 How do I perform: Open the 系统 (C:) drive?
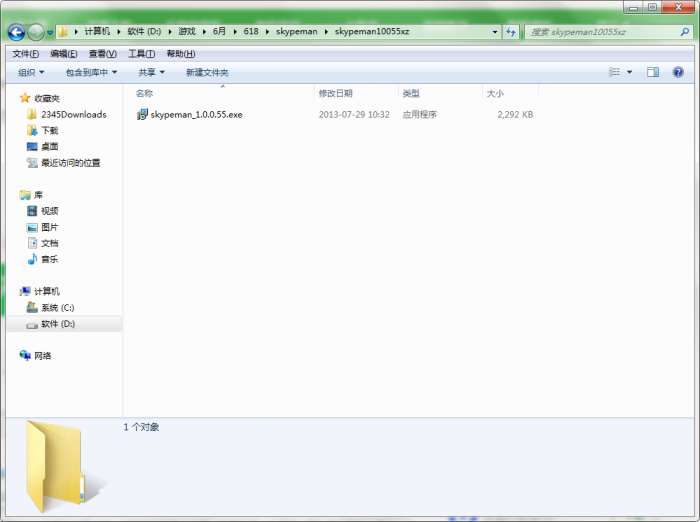(58, 308)
